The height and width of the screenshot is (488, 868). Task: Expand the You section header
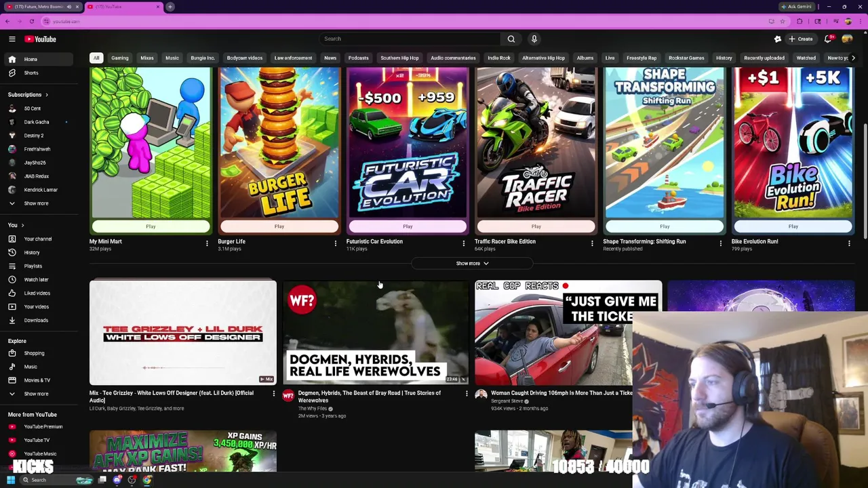(16, 225)
